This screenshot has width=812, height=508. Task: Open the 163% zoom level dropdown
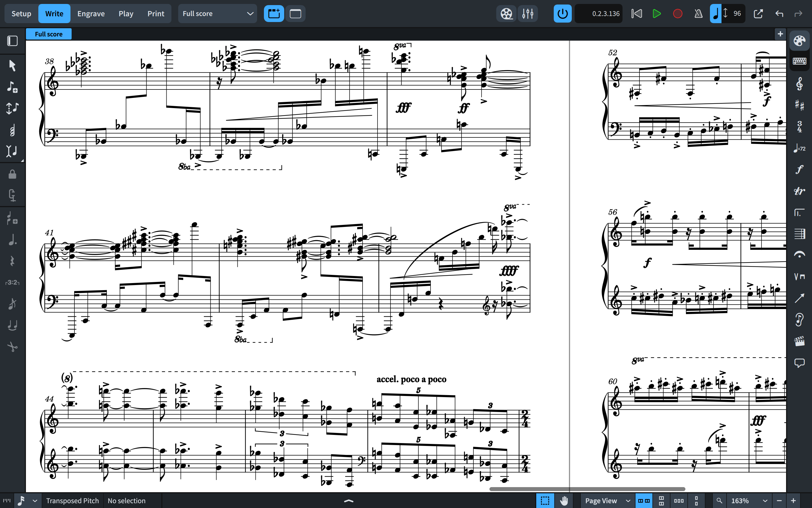tap(749, 501)
